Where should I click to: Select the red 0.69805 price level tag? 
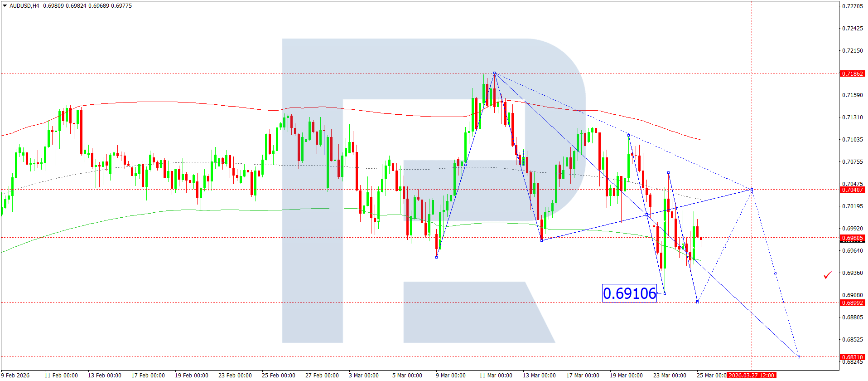(852, 238)
